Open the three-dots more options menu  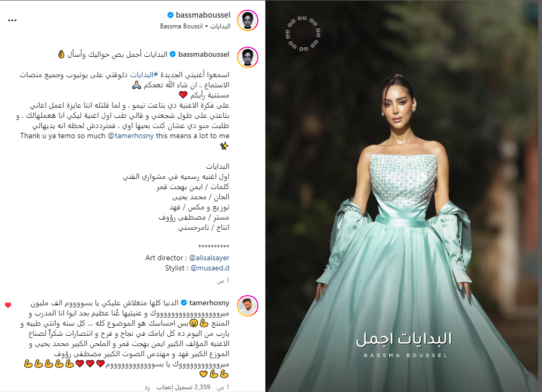[12, 20]
